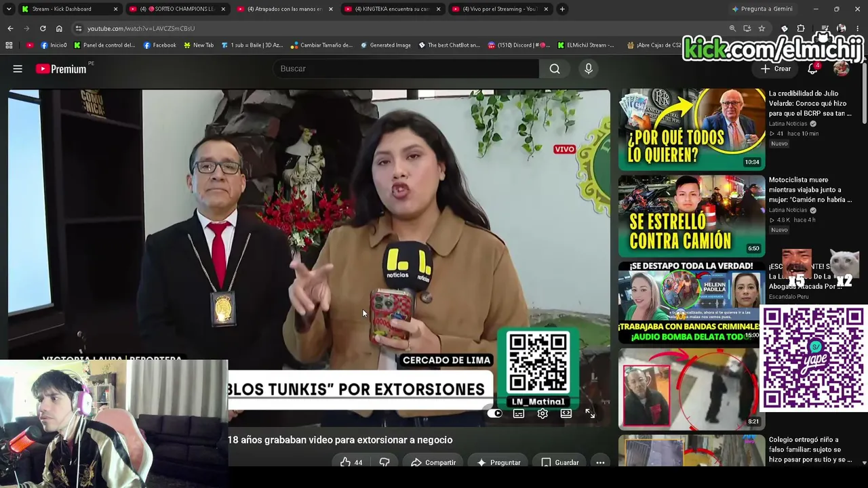Image resolution: width=868 pixels, height=488 pixels.
Task: Switch to the KINGTEKA encuentra tab
Action: click(x=391, y=9)
